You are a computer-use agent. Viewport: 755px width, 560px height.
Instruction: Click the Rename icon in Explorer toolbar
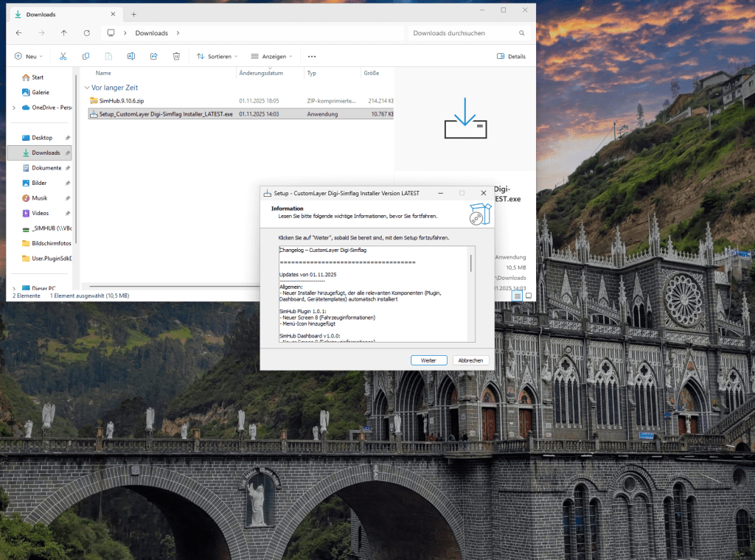(x=131, y=56)
